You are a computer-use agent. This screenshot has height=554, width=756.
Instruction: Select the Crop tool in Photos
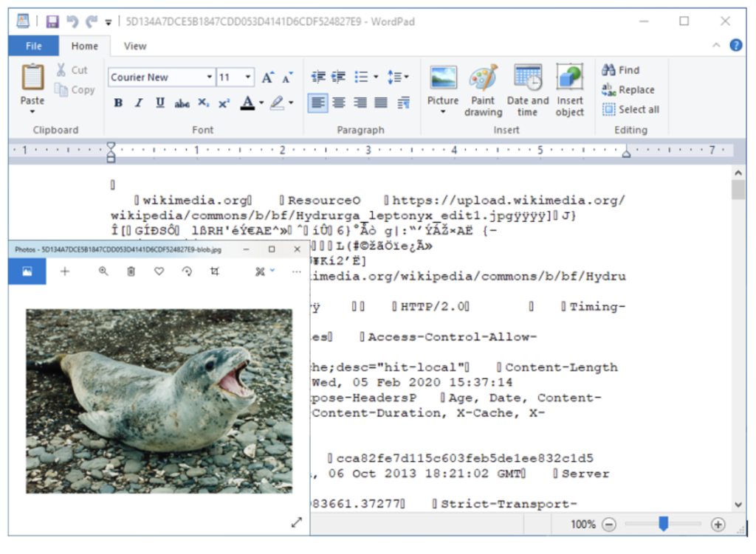[x=215, y=271]
